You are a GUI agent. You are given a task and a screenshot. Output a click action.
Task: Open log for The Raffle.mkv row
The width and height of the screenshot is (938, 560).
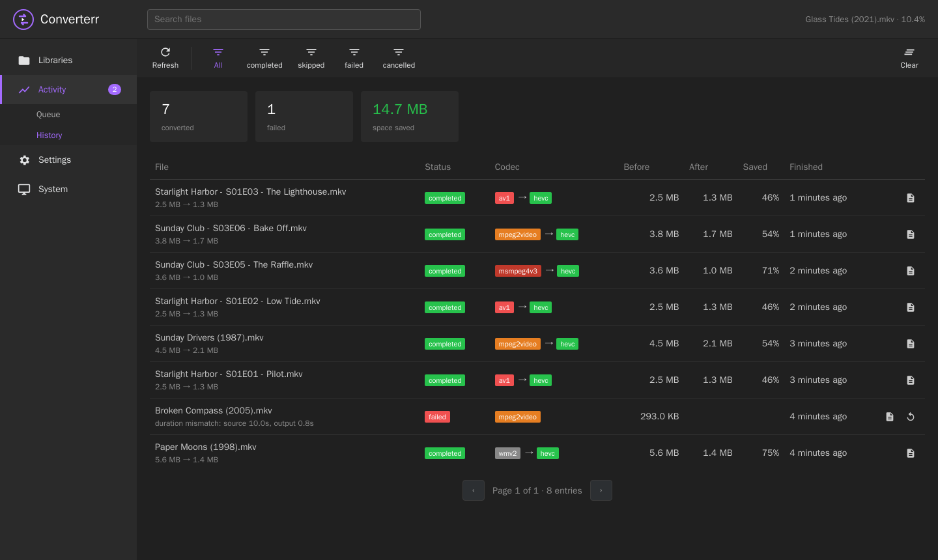(x=911, y=271)
